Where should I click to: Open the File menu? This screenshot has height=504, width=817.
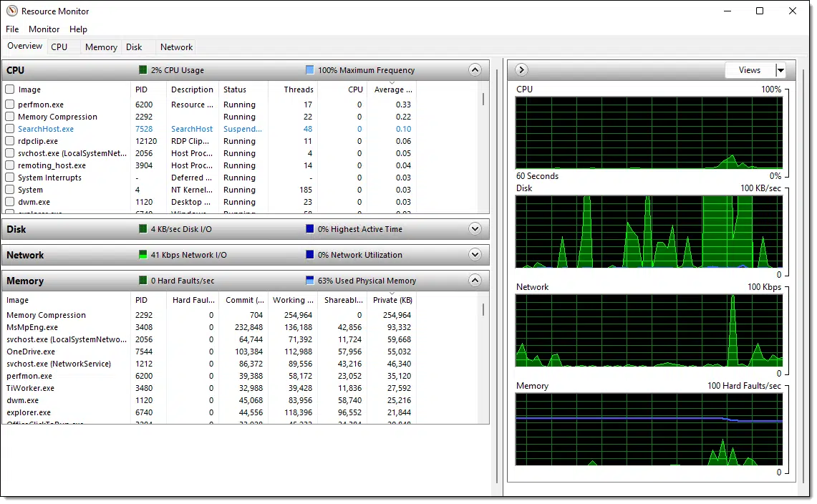coord(12,29)
